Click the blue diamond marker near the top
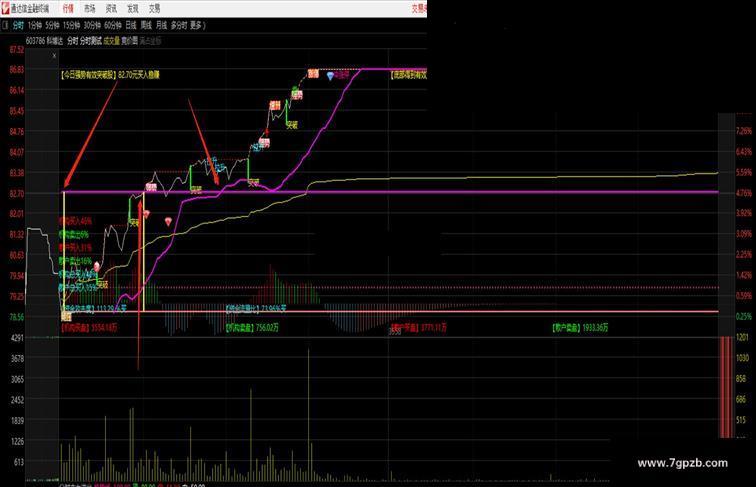The width and height of the screenshot is (756, 487). tap(330, 76)
